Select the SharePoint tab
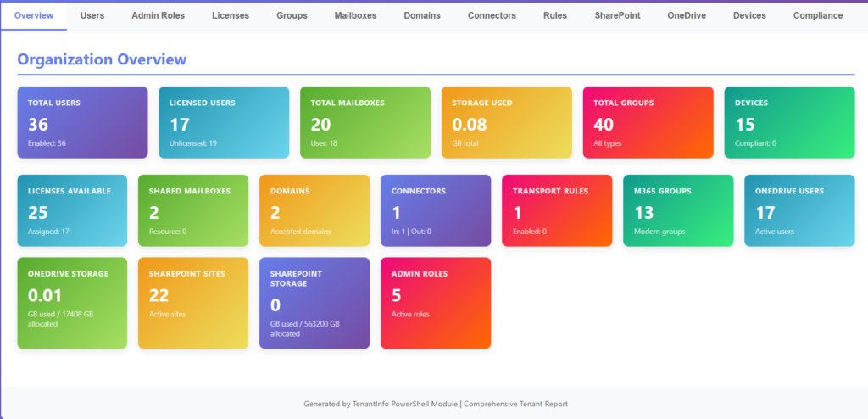The image size is (868, 419). pyautogui.click(x=617, y=15)
